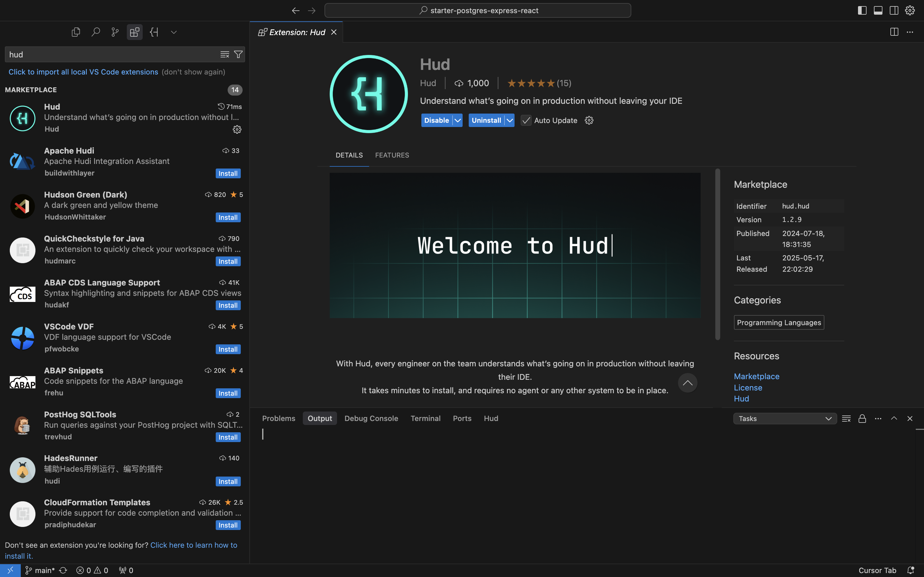Open the Tasks output channel dropdown
This screenshot has width=924, height=577.
(x=785, y=419)
